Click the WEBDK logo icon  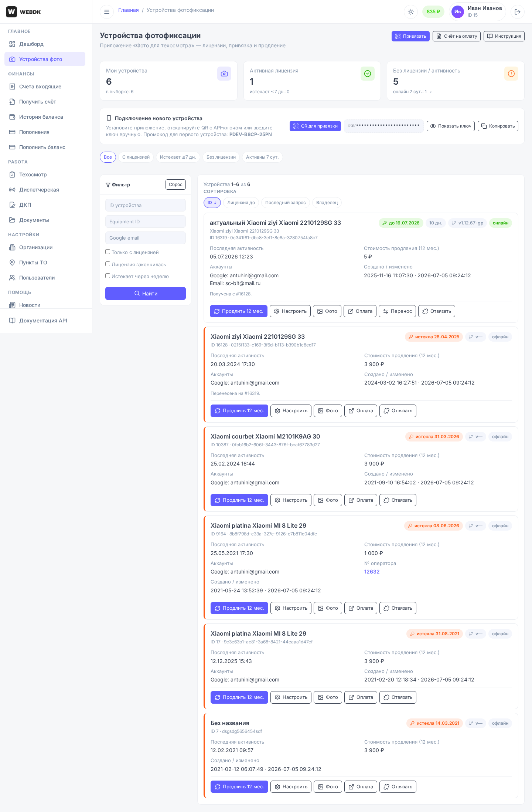11,12
